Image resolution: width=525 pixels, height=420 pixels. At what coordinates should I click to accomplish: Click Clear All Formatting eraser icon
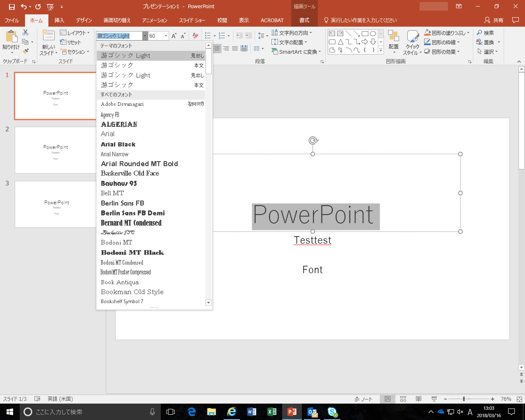pos(196,36)
